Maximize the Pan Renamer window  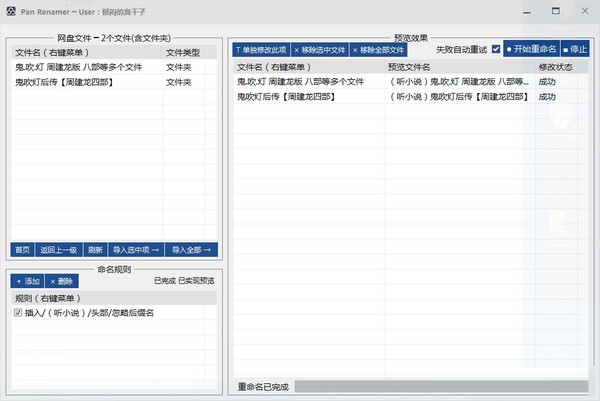coord(556,11)
